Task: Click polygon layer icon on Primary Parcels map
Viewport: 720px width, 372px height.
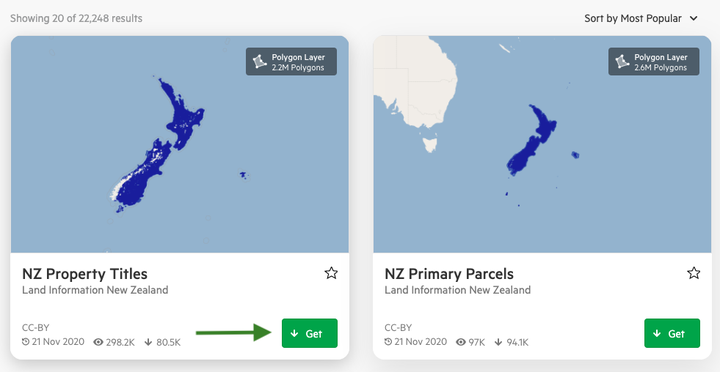Action: click(623, 62)
